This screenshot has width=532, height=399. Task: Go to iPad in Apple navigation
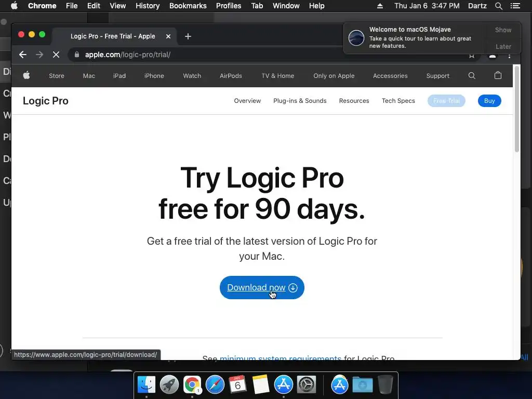point(119,76)
